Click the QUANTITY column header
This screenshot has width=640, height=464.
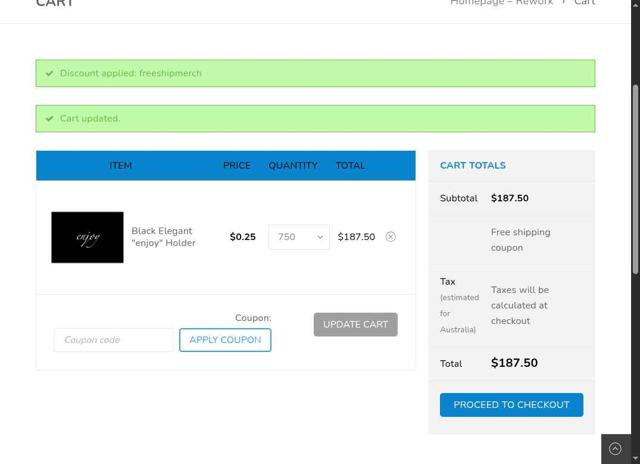(293, 165)
